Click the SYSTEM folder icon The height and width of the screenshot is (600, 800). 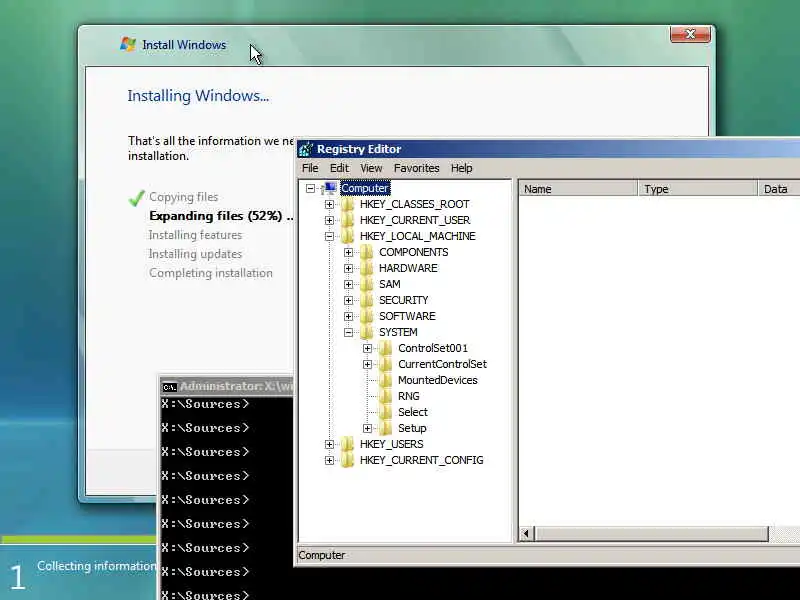point(366,332)
